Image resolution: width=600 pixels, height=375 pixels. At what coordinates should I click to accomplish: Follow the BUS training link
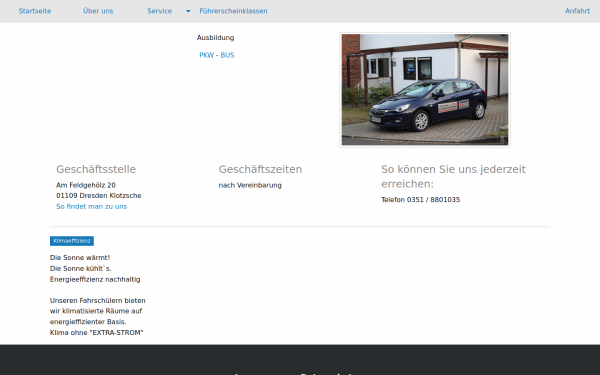pyautogui.click(x=227, y=55)
